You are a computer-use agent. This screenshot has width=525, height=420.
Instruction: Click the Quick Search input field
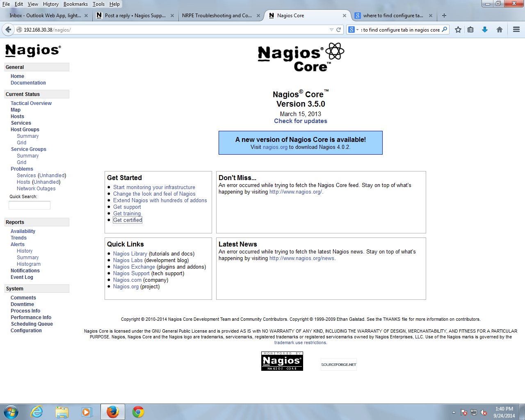pyautogui.click(x=30, y=205)
